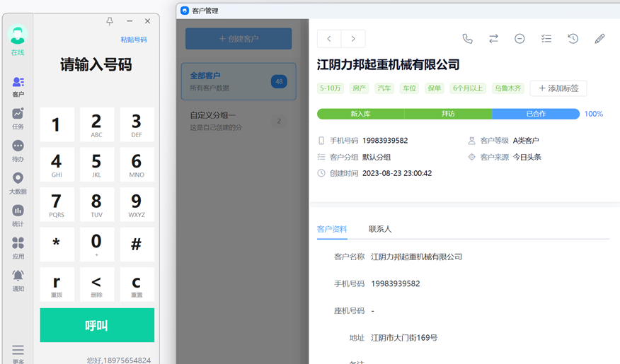The height and width of the screenshot is (364, 620).
Task: Set progress stage to 已合作
Action: point(536,114)
